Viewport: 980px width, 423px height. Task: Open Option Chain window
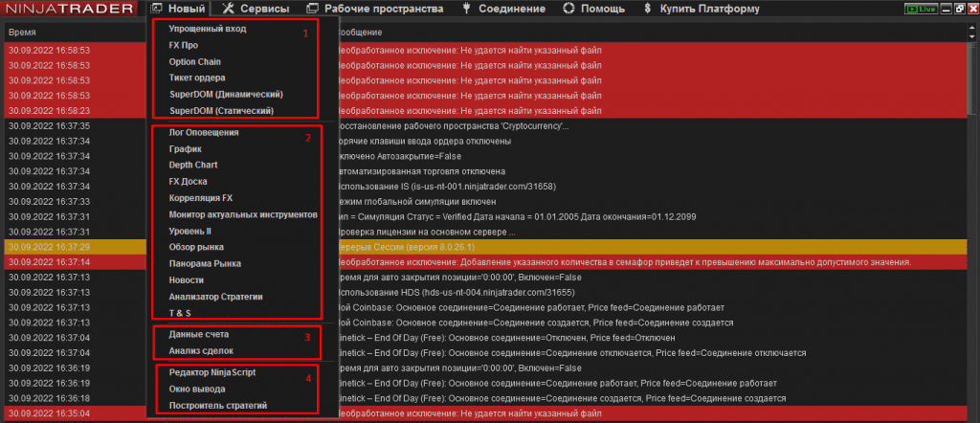click(x=194, y=62)
